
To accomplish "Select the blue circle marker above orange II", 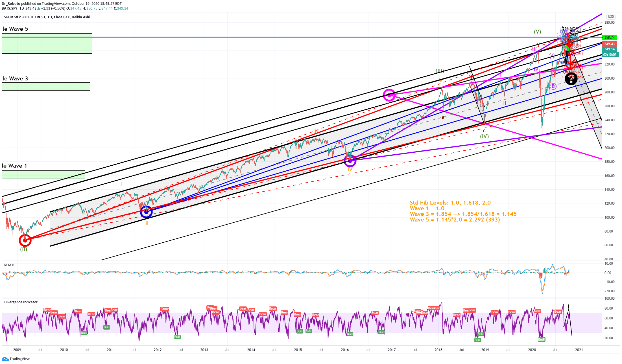I will click(146, 212).
